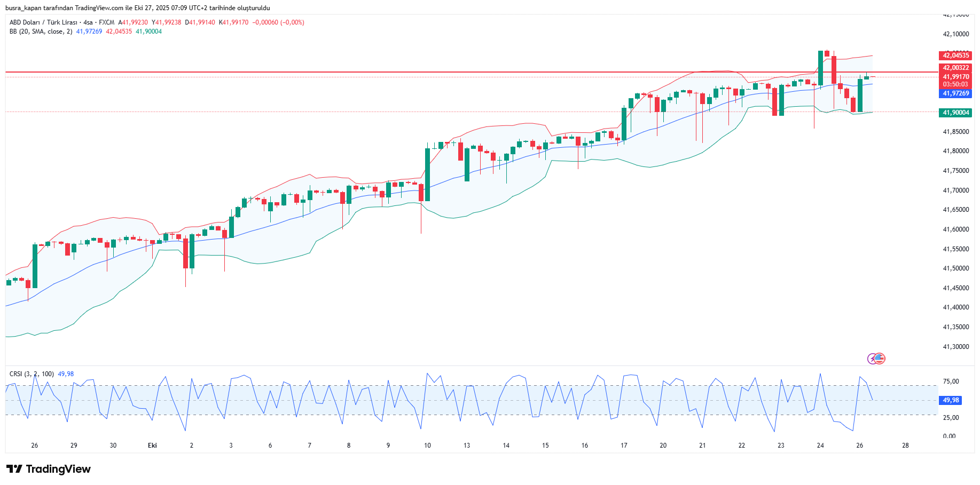Click the candle countdown timer 03:50:03
980x485 pixels.
click(955, 84)
